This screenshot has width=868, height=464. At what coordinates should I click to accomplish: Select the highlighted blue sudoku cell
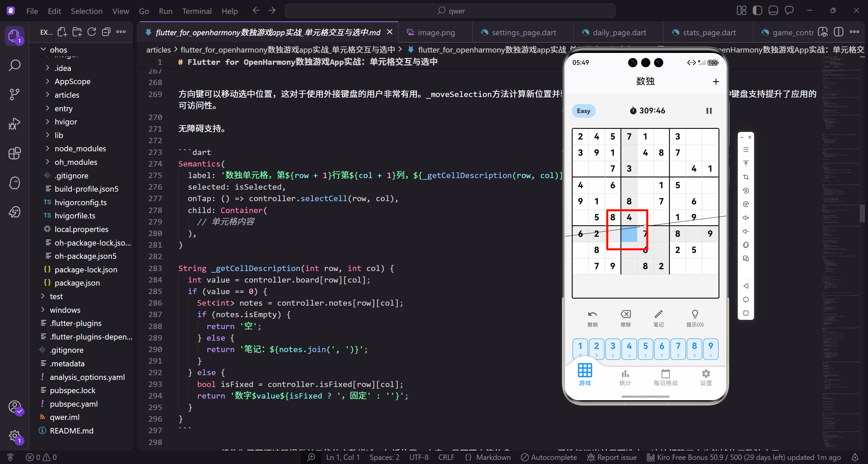[629, 234]
